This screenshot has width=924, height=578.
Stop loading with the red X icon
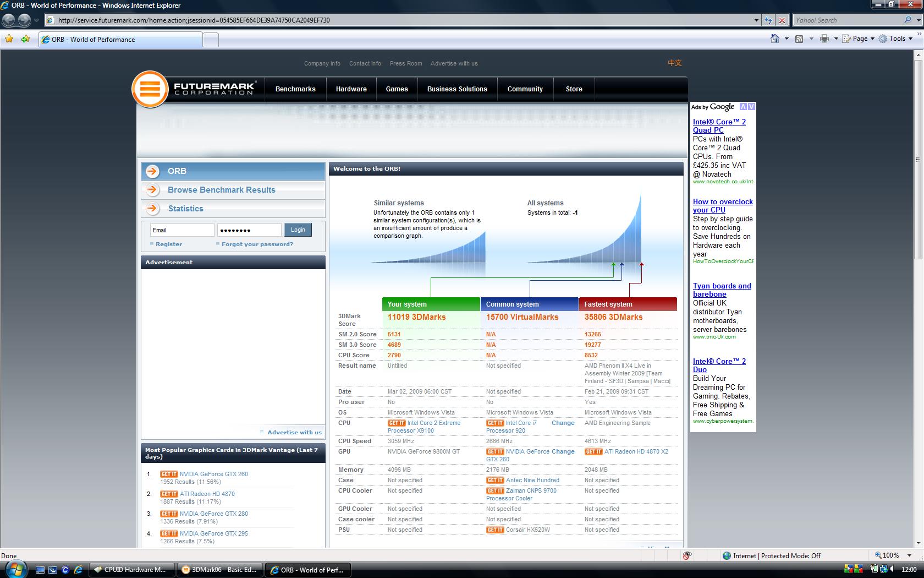pyautogui.click(x=782, y=20)
